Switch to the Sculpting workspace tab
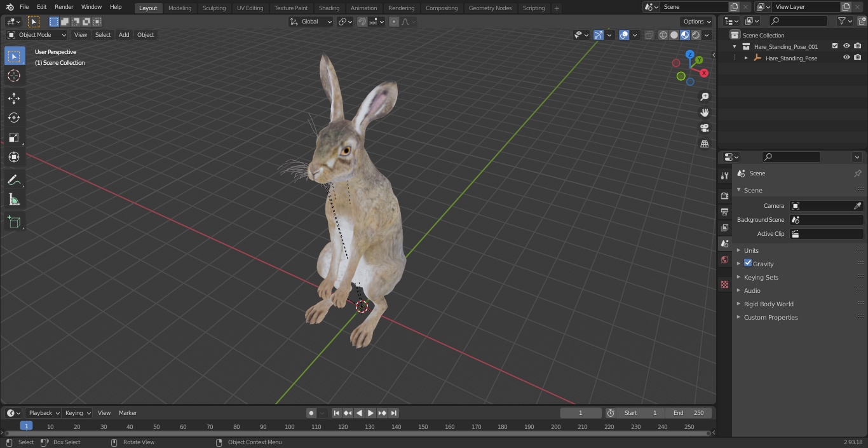Screen dimensions: 868x448 (x=214, y=8)
